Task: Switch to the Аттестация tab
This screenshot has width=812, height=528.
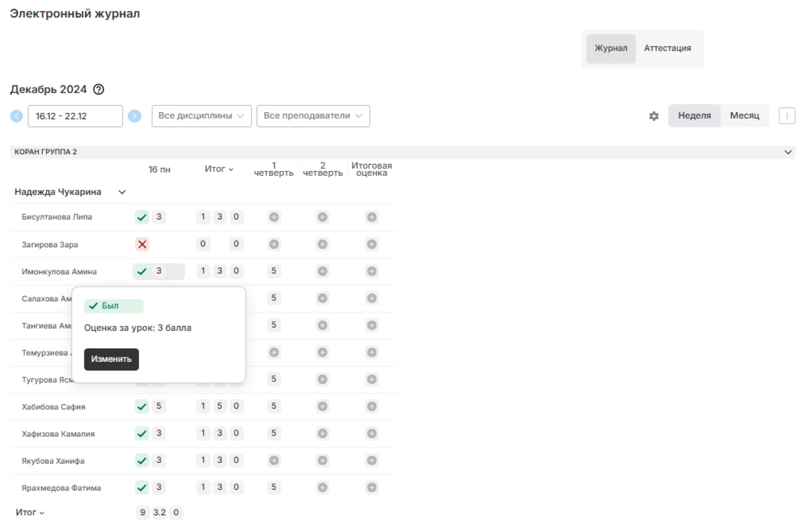Action: (x=667, y=48)
